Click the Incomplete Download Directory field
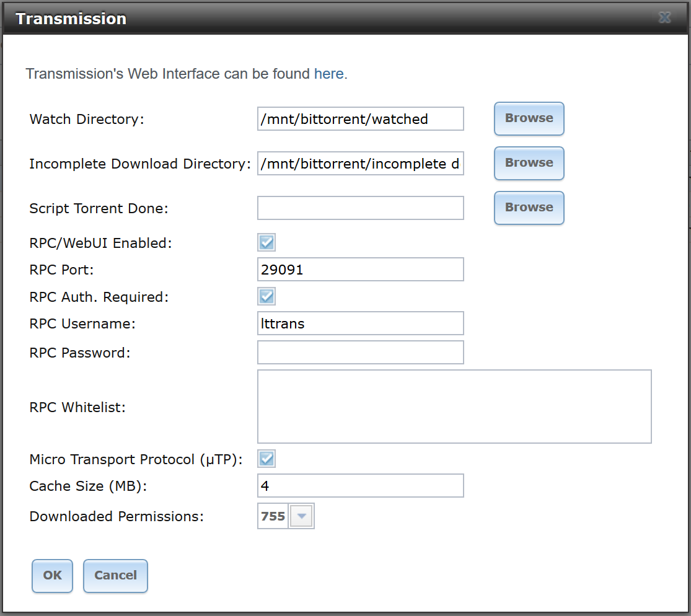691x616 pixels. [x=361, y=164]
